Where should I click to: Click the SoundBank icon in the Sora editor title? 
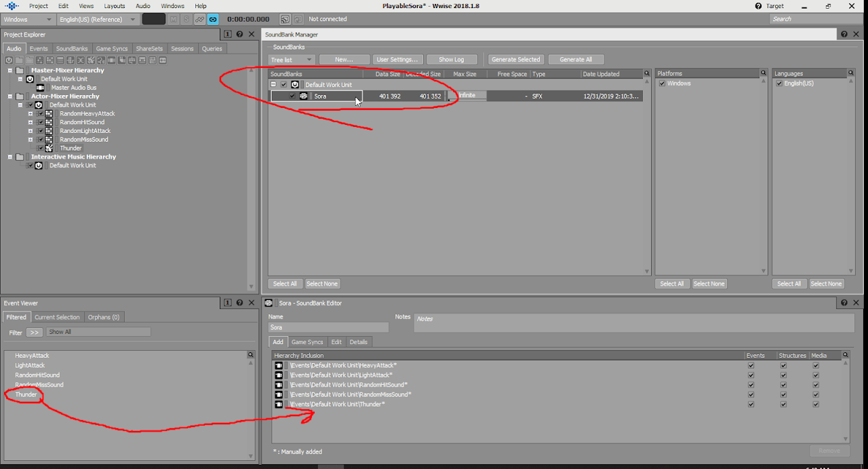click(269, 303)
